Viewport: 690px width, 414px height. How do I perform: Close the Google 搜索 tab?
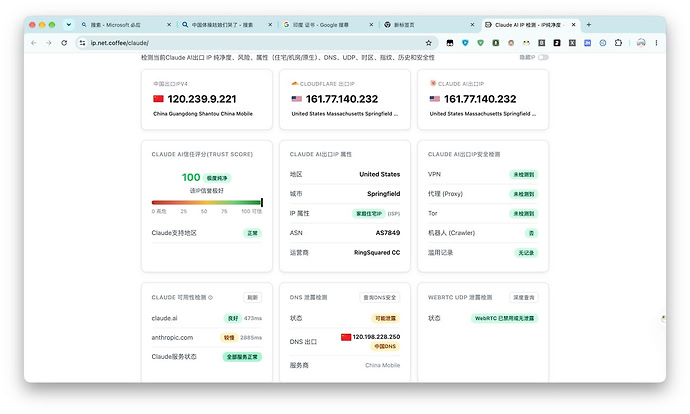371,25
